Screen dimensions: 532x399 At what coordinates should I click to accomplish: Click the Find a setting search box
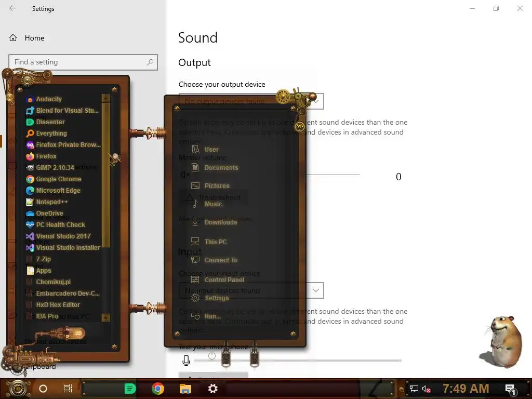pyautogui.click(x=83, y=62)
